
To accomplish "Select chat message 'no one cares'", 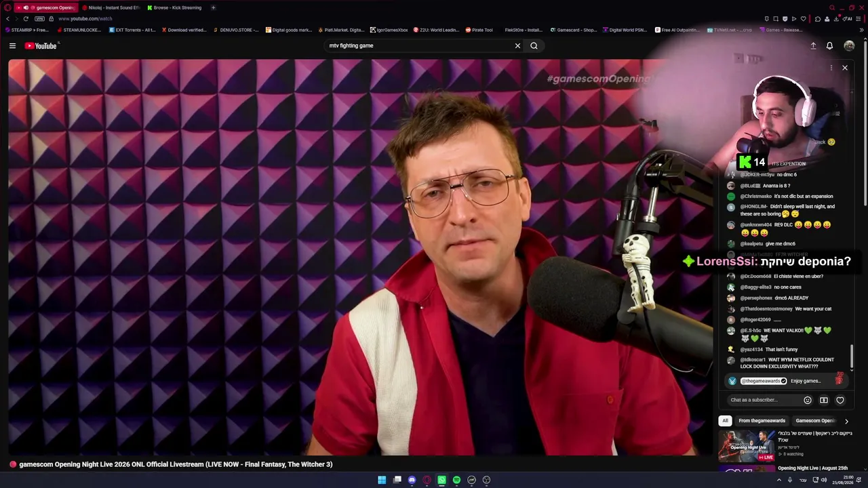I will [787, 287].
